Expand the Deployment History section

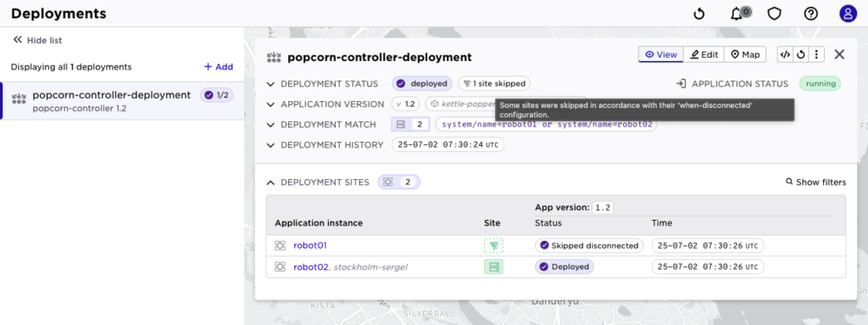(x=270, y=145)
